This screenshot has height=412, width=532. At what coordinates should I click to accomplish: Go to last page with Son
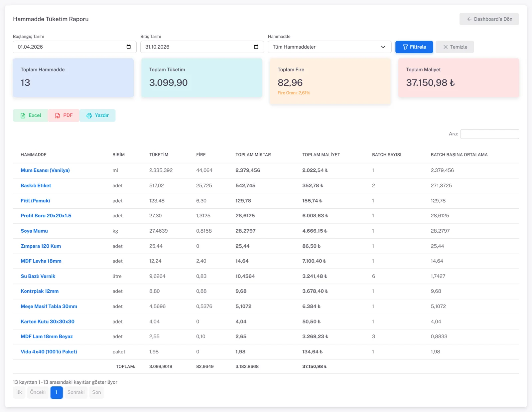click(x=96, y=392)
